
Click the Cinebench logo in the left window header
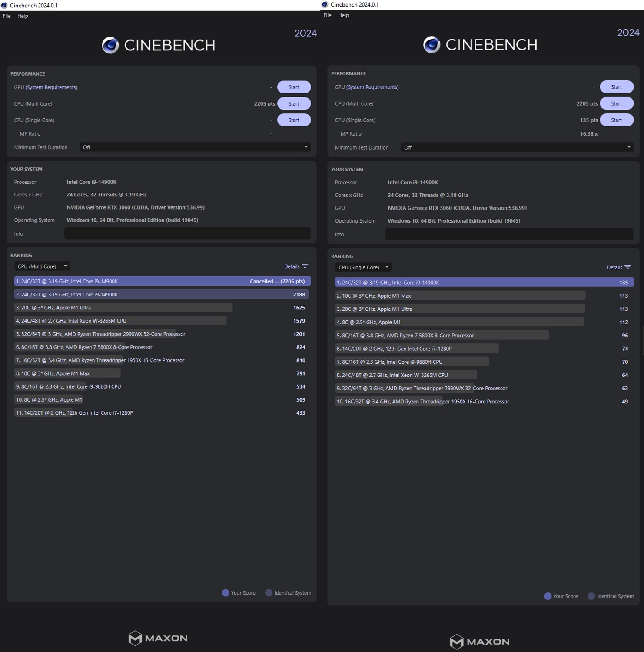[158, 44]
